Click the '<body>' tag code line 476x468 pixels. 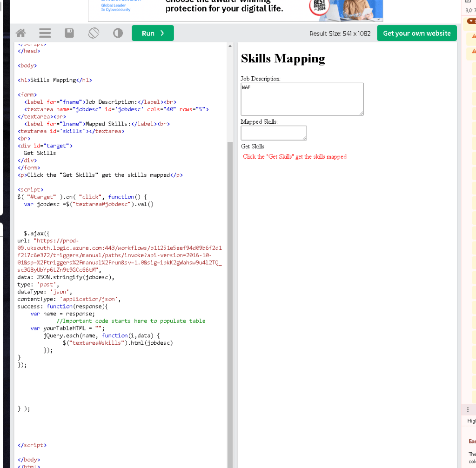(27, 66)
